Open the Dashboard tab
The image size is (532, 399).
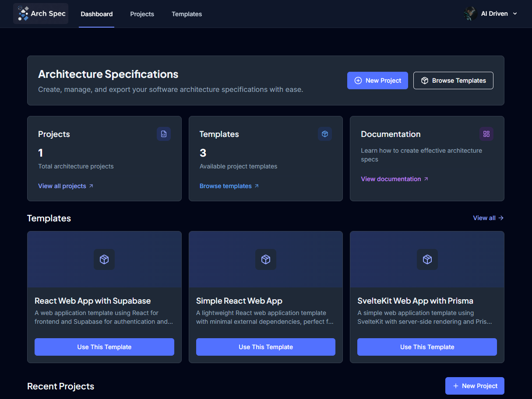click(97, 14)
